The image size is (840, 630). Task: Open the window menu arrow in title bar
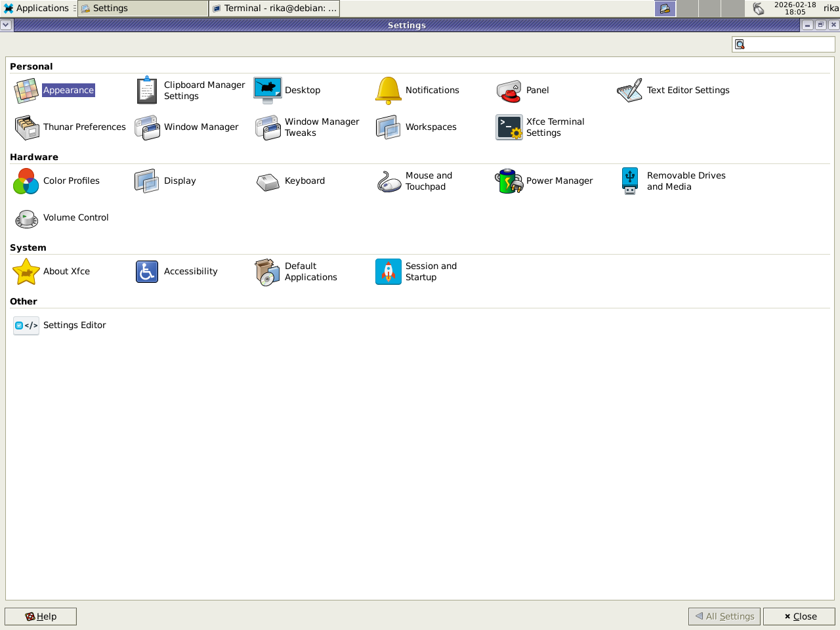click(6, 25)
